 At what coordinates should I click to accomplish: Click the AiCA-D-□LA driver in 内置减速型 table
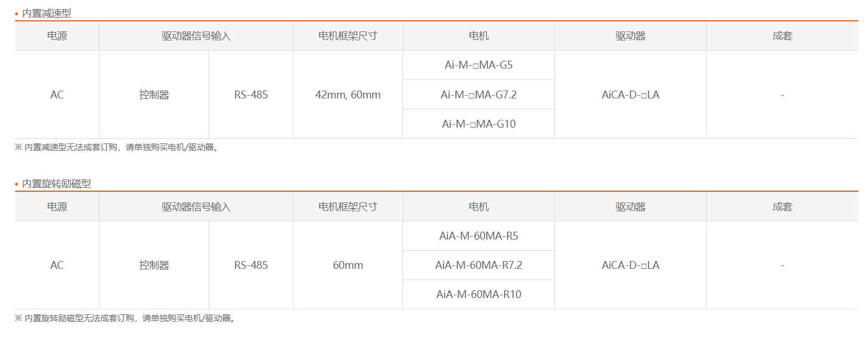click(x=630, y=94)
